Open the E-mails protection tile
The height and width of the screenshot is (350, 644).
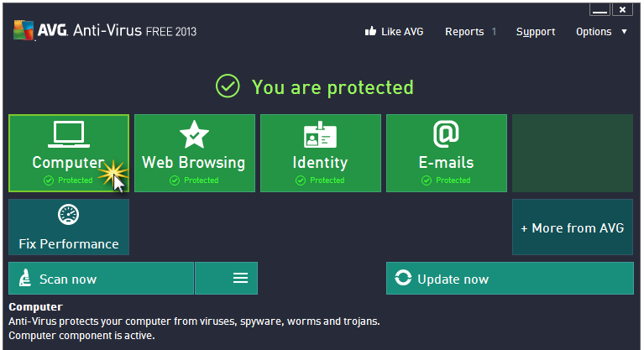[x=447, y=154]
